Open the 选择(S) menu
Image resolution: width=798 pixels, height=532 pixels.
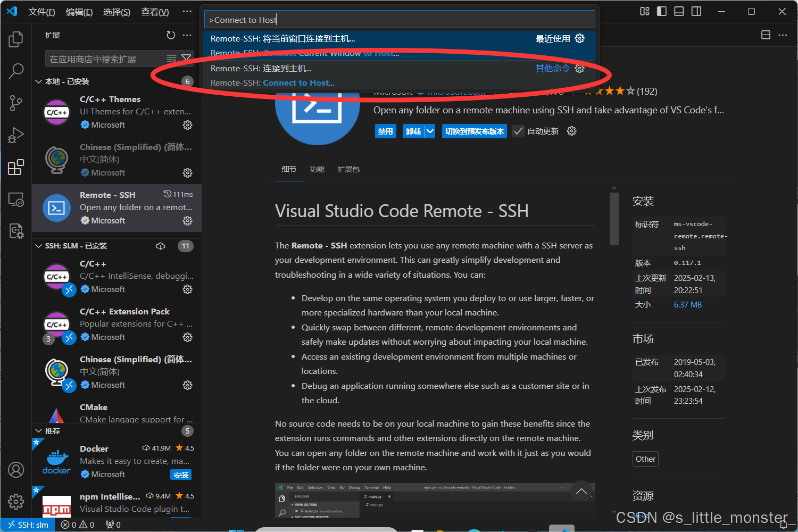tap(117, 12)
